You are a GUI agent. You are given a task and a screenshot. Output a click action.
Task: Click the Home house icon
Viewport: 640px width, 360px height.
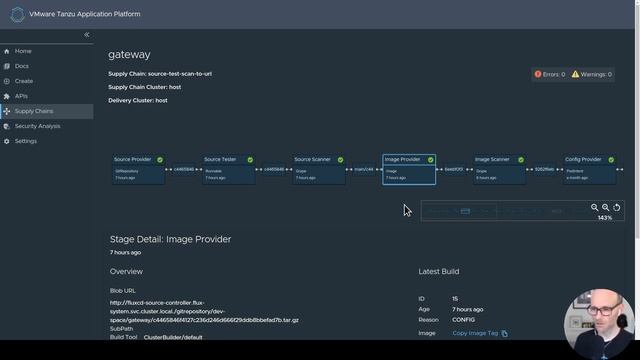(7, 51)
